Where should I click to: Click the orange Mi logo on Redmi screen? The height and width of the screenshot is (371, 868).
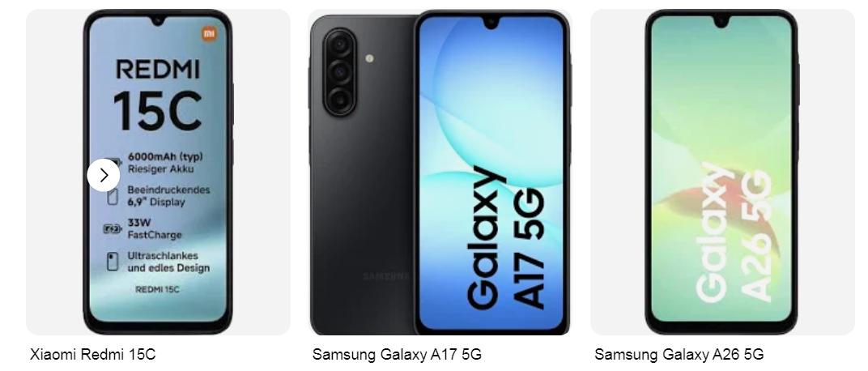coord(209,34)
